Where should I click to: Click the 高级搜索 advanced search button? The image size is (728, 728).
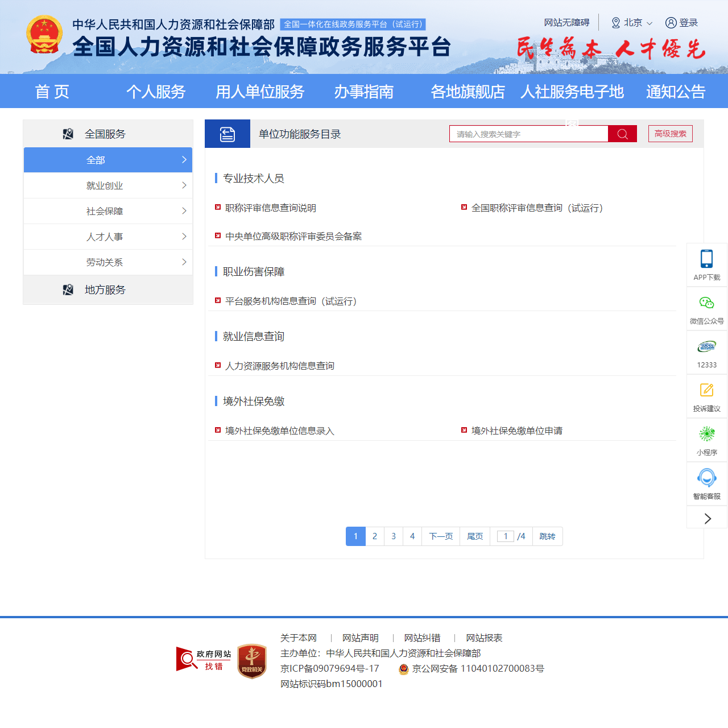pyautogui.click(x=670, y=134)
